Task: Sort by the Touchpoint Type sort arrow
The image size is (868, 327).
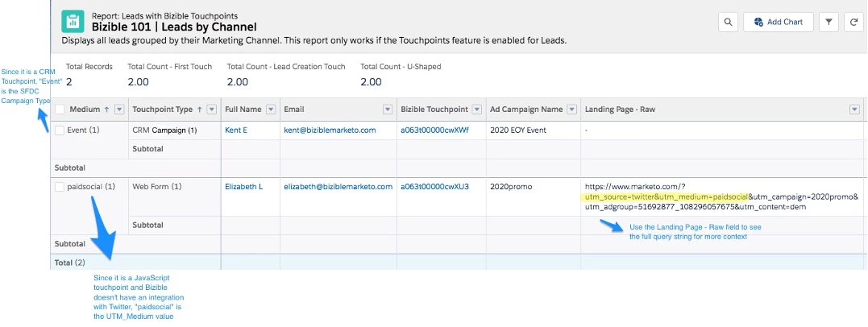Action: (x=199, y=110)
